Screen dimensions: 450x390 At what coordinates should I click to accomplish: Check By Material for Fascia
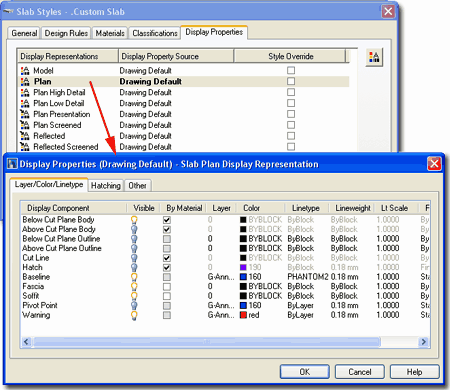pyautogui.click(x=167, y=287)
